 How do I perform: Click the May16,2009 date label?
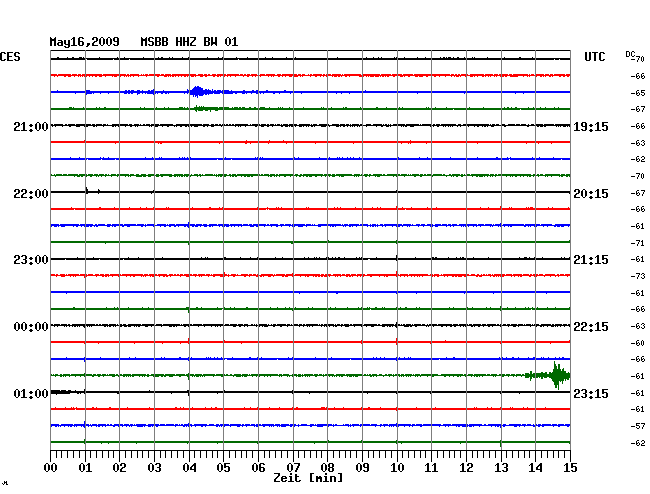[85, 42]
